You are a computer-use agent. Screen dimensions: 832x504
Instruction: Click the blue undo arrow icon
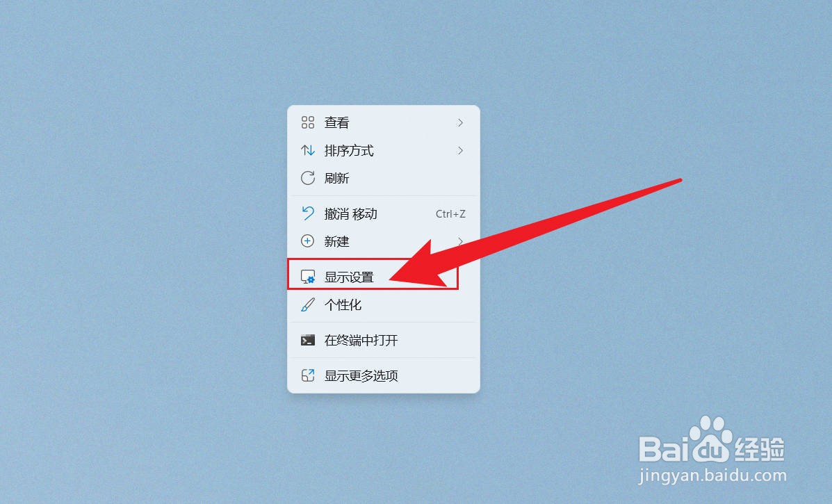308,213
